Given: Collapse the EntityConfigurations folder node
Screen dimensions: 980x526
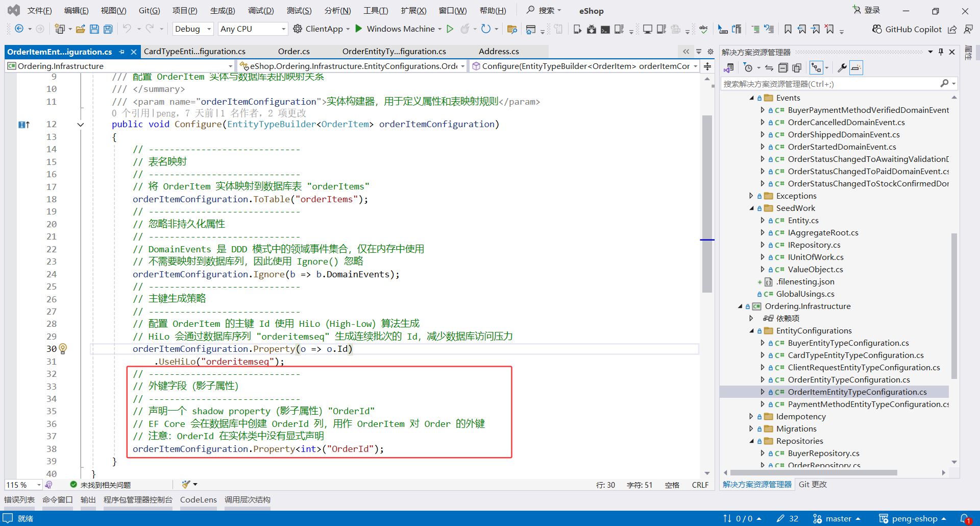Looking at the screenshot, I should click(x=751, y=331).
